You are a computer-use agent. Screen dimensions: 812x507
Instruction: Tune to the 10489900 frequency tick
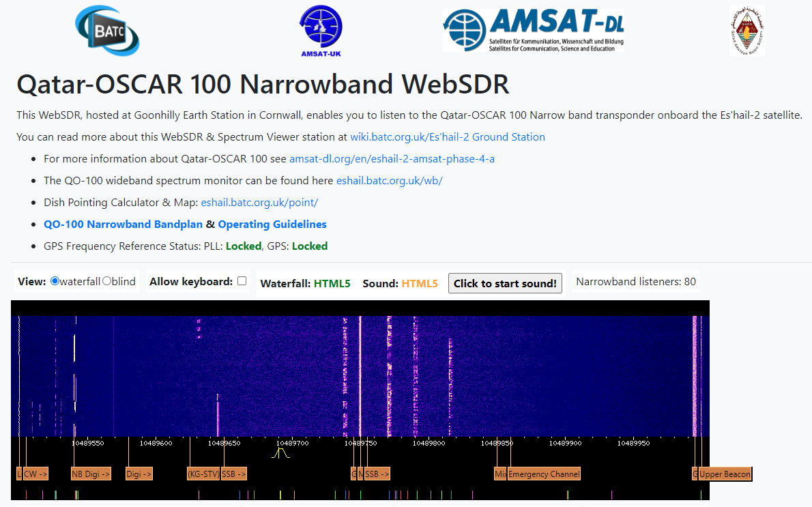point(566,443)
